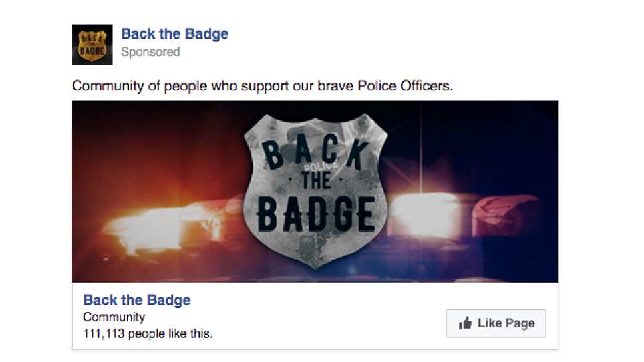Click the Back the Badge profile avatar

click(x=92, y=45)
